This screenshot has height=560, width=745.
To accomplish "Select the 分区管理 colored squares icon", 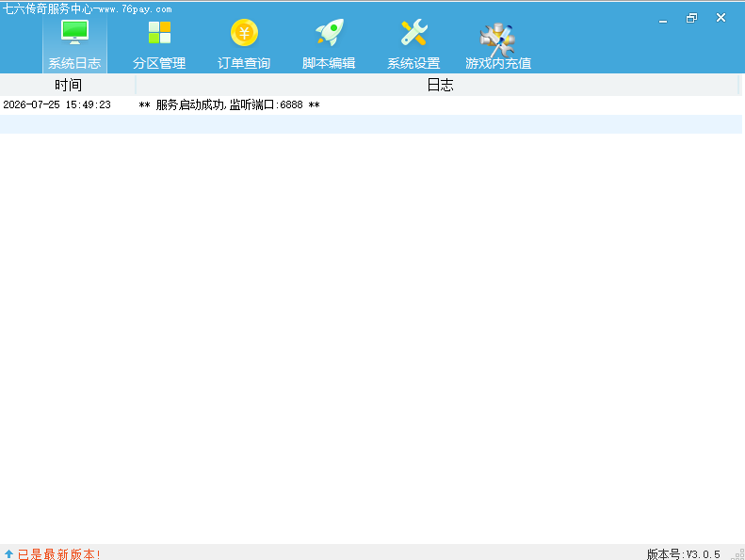I will coord(159,32).
